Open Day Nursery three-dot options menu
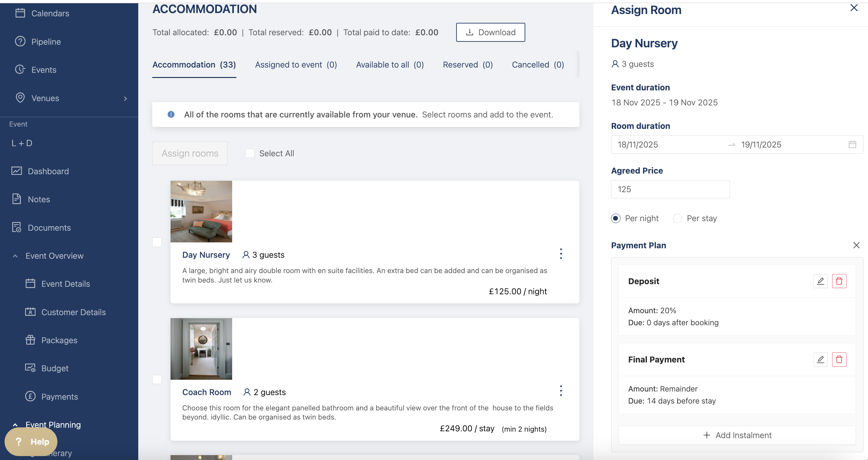 click(x=561, y=253)
